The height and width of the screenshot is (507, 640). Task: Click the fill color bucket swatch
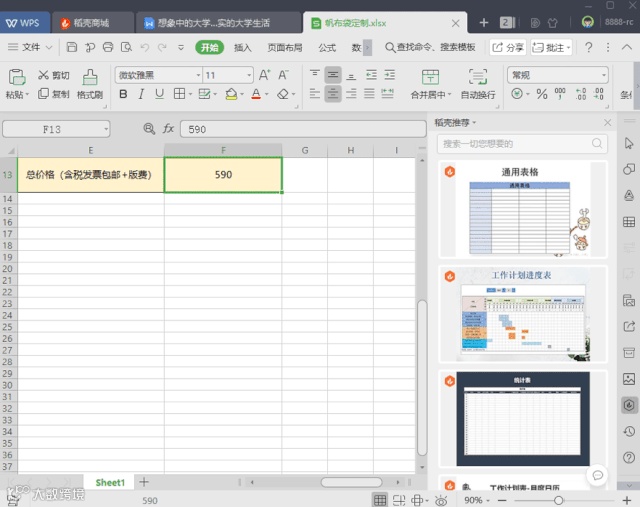click(231, 94)
